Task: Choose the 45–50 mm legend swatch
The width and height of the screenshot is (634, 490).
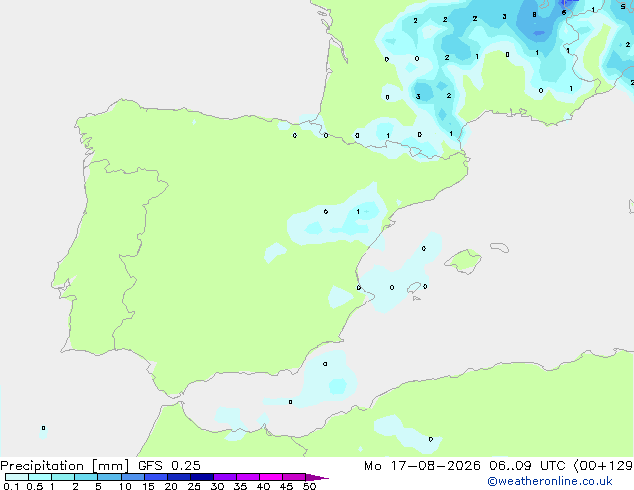Action: (294, 477)
